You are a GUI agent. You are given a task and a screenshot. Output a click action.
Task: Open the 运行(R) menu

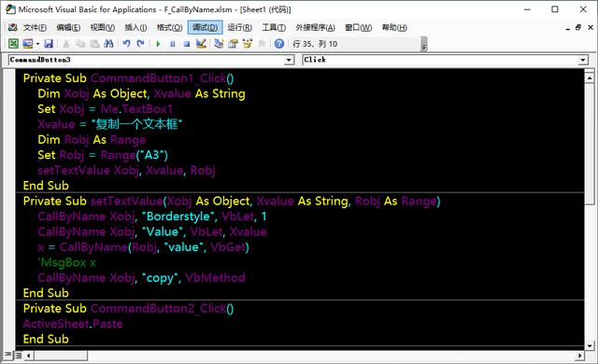coord(239,27)
